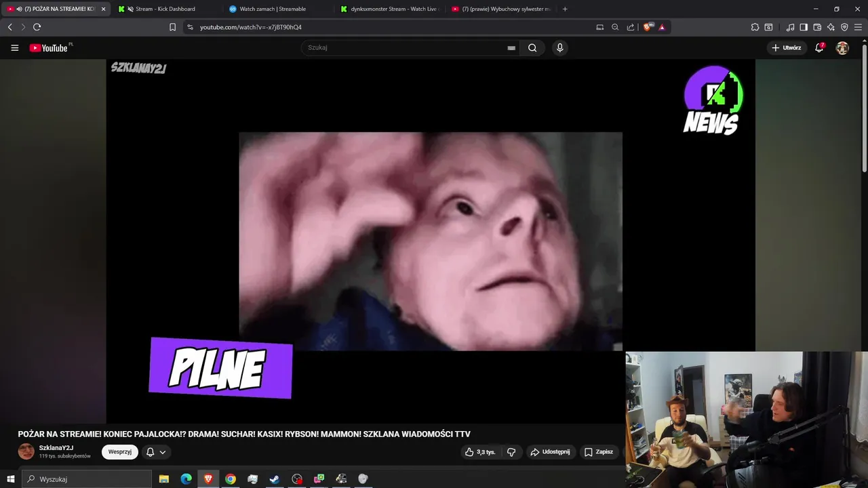Open the Windows Start menu
This screenshot has width=868, height=488.
coord(10,479)
